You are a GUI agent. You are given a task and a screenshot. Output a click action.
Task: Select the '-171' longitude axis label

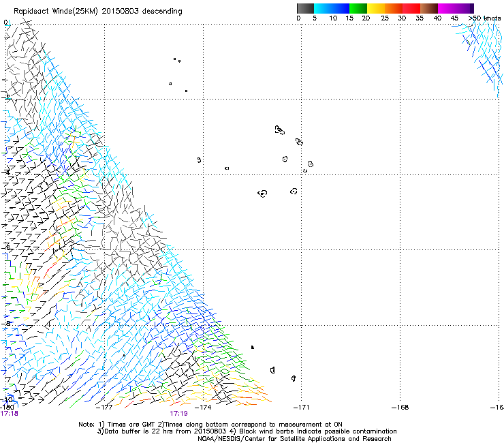click(301, 408)
